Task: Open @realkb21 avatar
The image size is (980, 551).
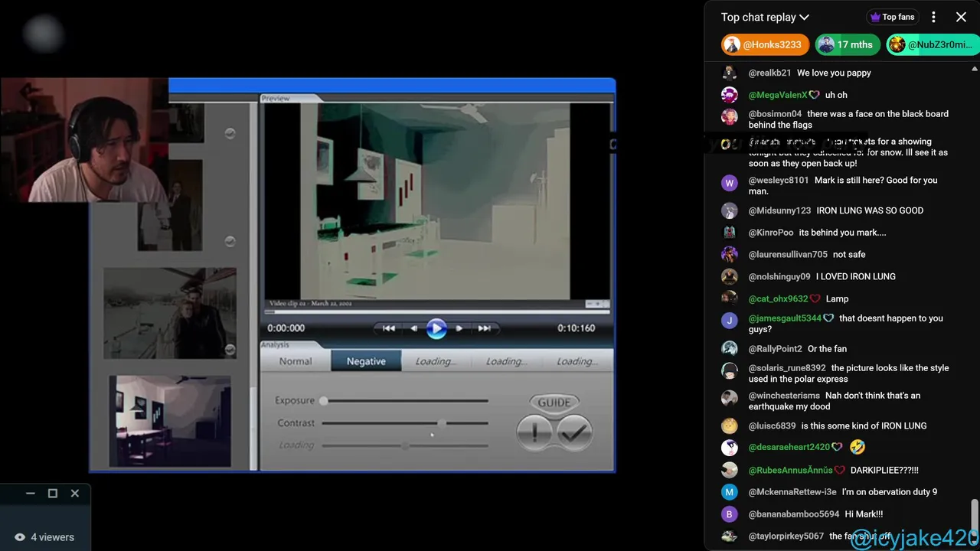Action: tap(730, 73)
